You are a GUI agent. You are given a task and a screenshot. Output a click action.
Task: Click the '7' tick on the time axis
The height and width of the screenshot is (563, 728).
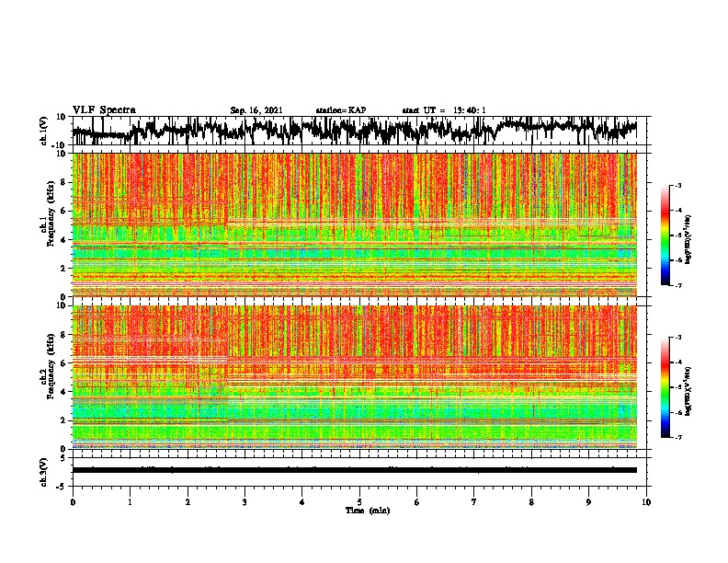click(x=474, y=502)
